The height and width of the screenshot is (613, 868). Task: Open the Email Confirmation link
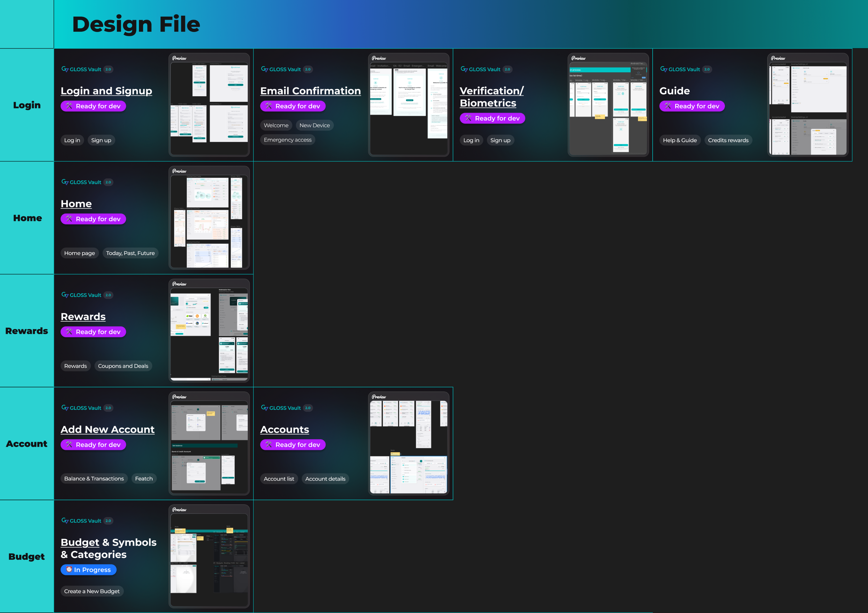pos(310,91)
